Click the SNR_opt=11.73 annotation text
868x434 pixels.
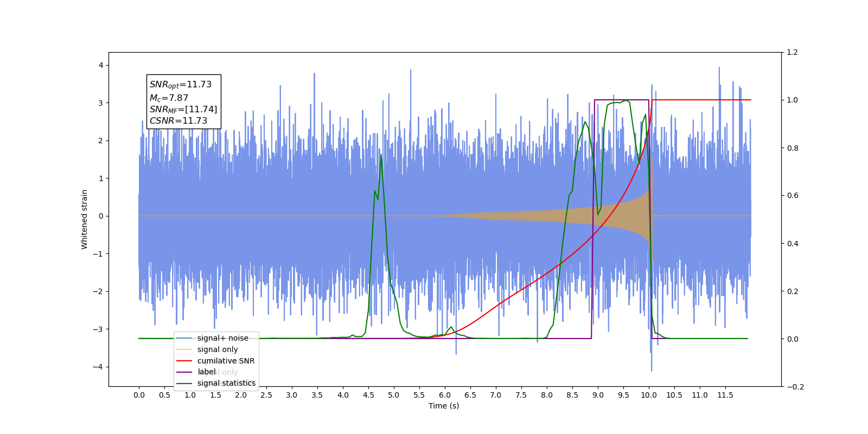[x=181, y=85]
